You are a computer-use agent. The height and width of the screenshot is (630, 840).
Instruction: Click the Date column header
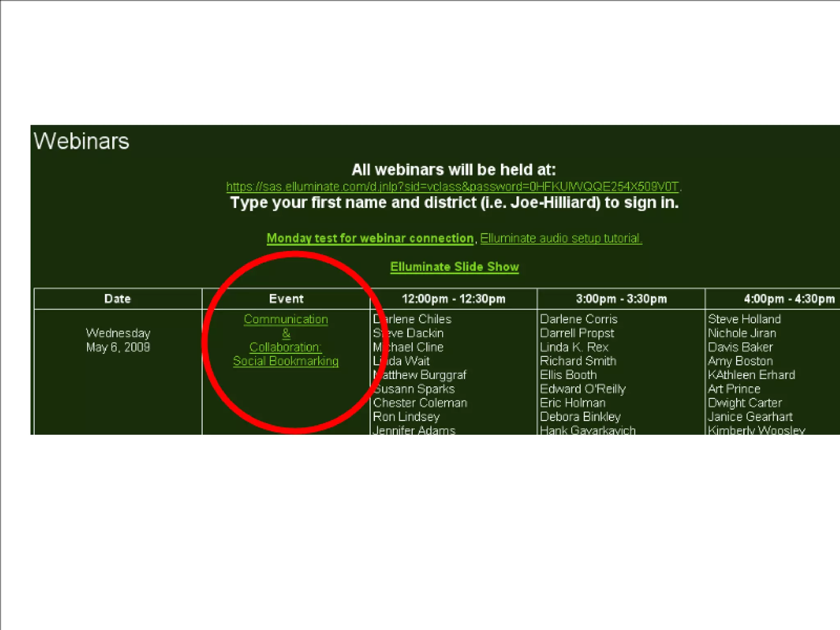[118, 299]
